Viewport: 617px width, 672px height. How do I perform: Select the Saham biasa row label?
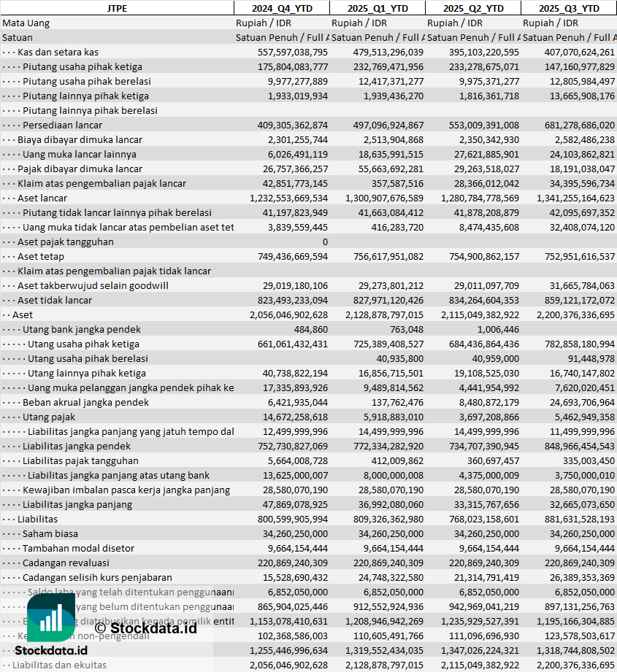[x=50, y=533]
